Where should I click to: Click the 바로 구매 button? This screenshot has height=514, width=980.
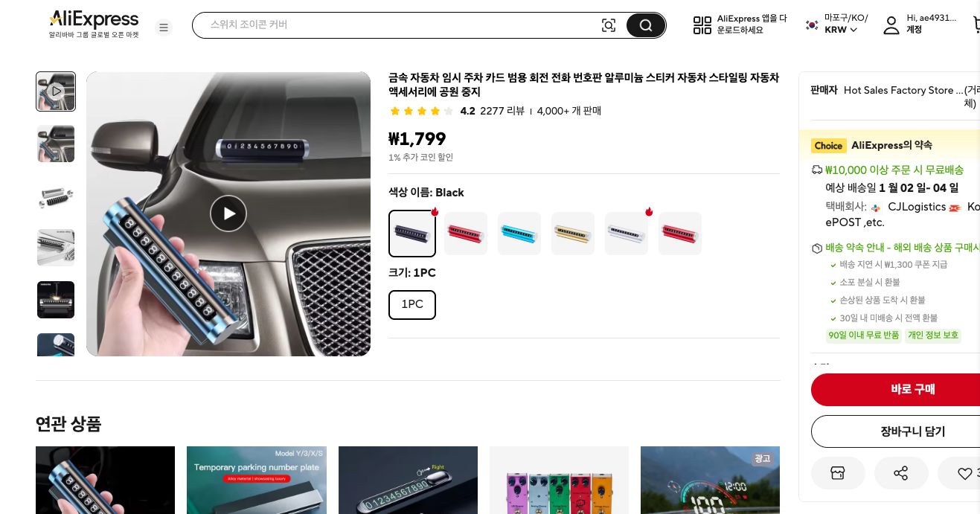coord(912,389)
